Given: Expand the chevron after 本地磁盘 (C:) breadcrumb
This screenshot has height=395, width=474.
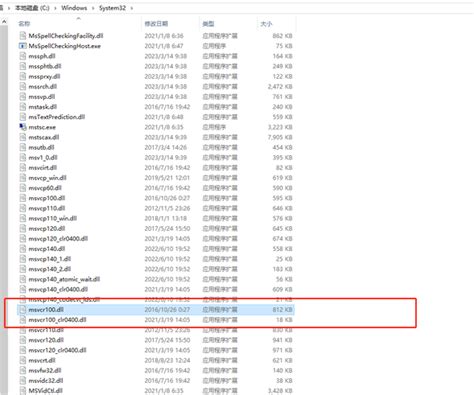Looking at the screenshot, I should pos(55,8).
